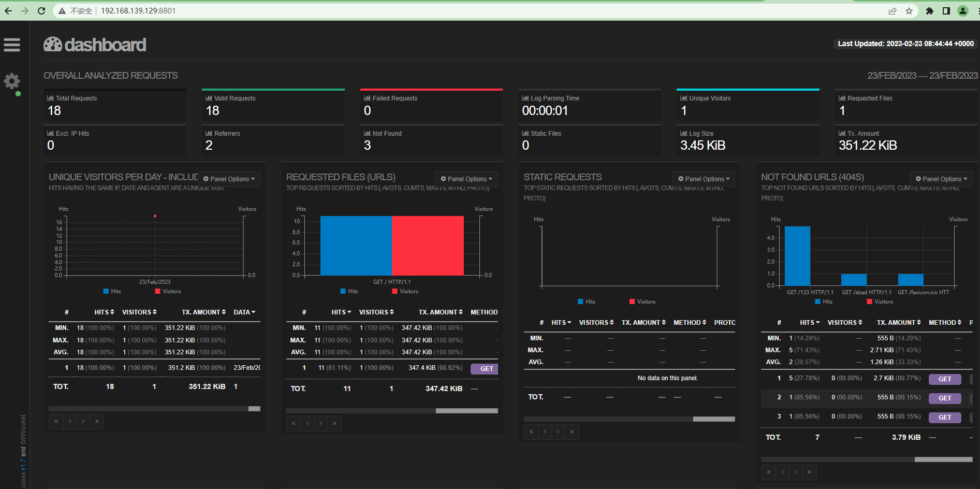The width and height of the screenshot is (980, 489).
Task: Go back with the browser back arrow
Action: click(x=8, y=11)
